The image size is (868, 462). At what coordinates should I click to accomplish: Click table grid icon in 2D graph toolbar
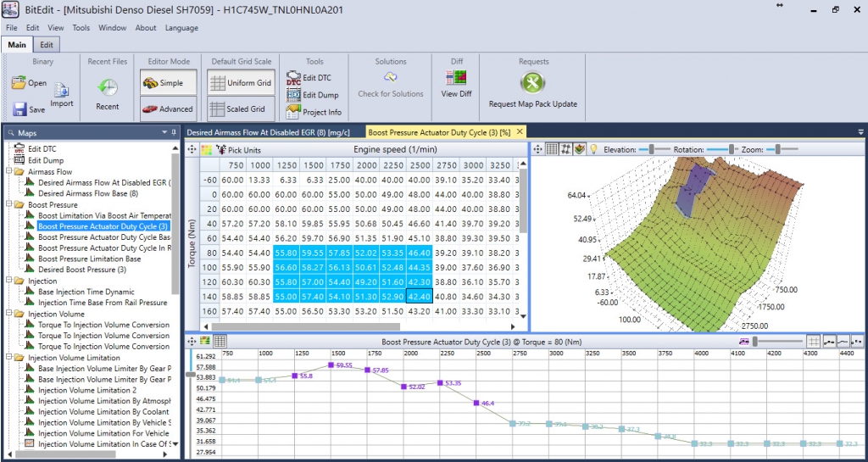click(x=220, y=342)
